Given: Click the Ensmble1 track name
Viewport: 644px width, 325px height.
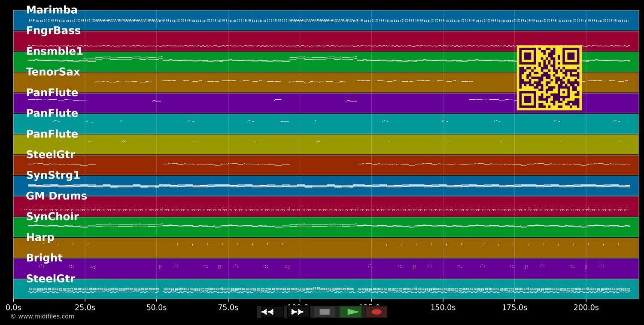Looking at the screenshot, I should 55,52.
